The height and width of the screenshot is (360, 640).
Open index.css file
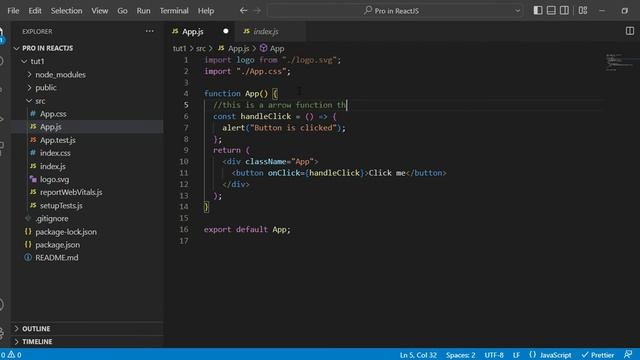(55, 153)
